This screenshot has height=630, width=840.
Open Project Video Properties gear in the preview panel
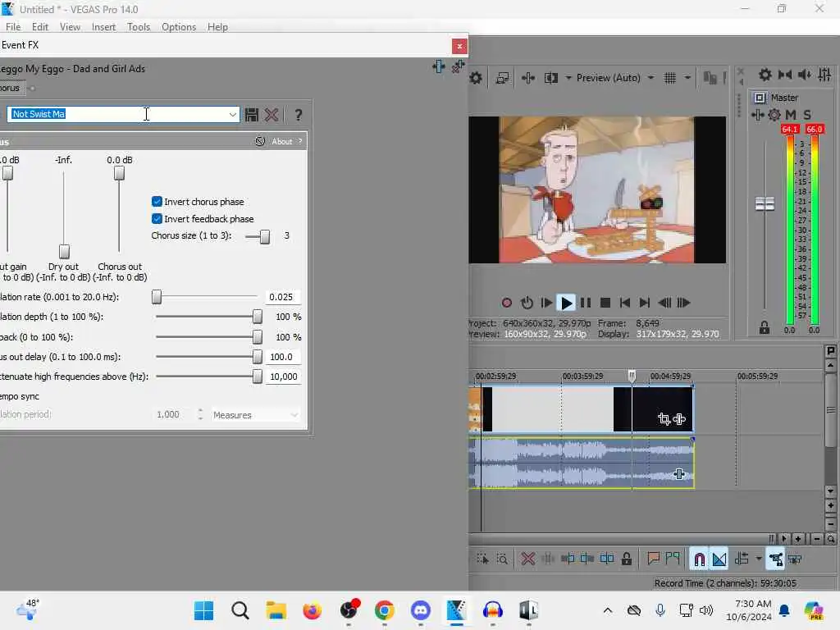[x=476, y=78]
